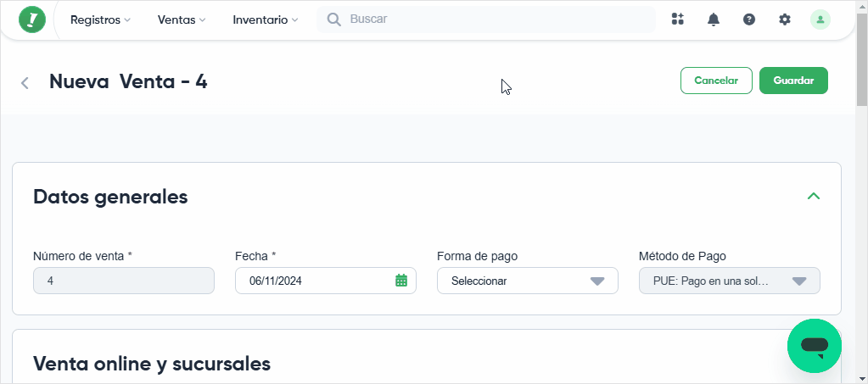Click the Número de venta field
Viewport: 868px width, 384px height.
[123, 281]
